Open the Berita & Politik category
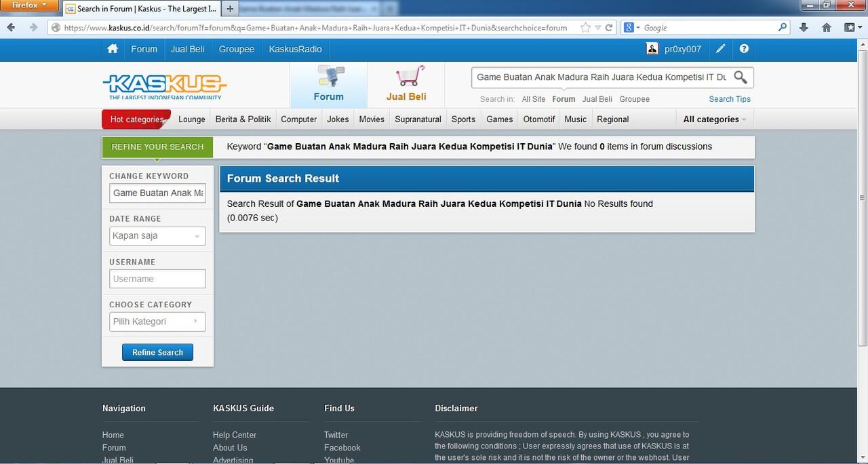This screenshot has width=868, height=464. pos(243,119)
